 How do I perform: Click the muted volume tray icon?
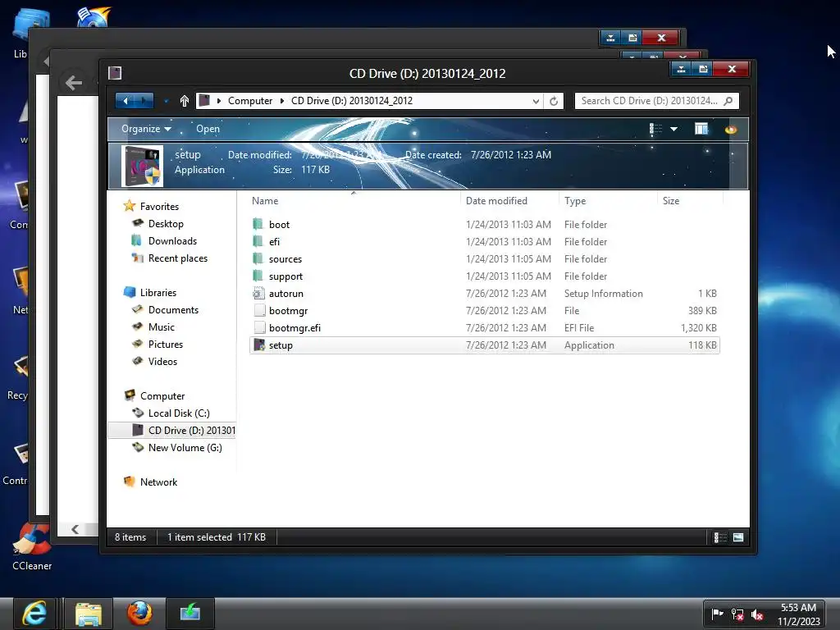[757, 614]
